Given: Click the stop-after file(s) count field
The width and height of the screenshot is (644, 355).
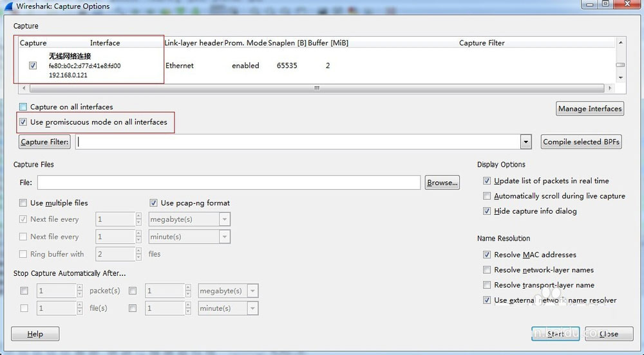Looking at the screenshot, I should click(x=57, y=308).
